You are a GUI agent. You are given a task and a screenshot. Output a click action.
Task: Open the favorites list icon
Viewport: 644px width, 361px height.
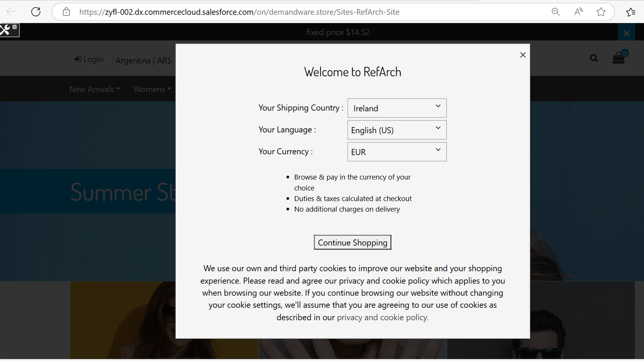(631, 12)
